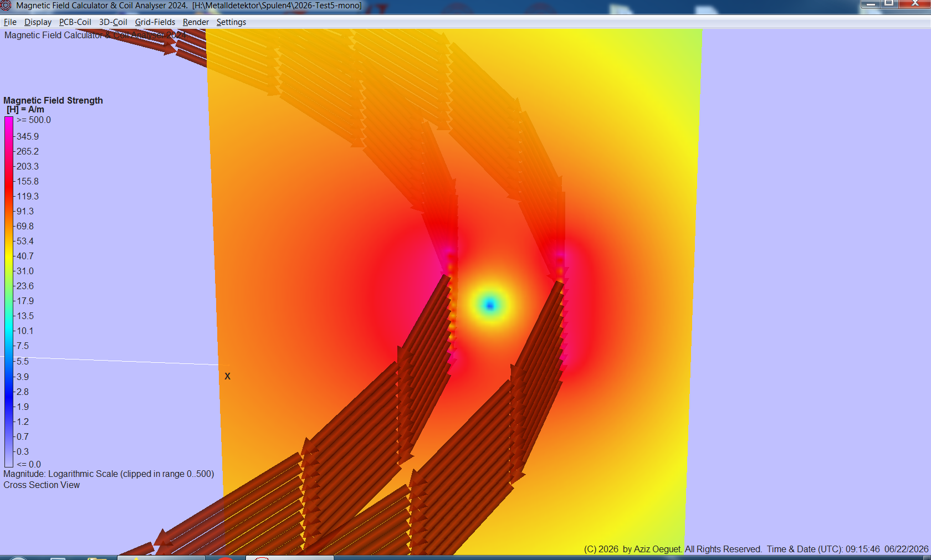Maximize the Magnetic Field Calculator window
This screenshot has width=931, height=560.
point(889,4)
